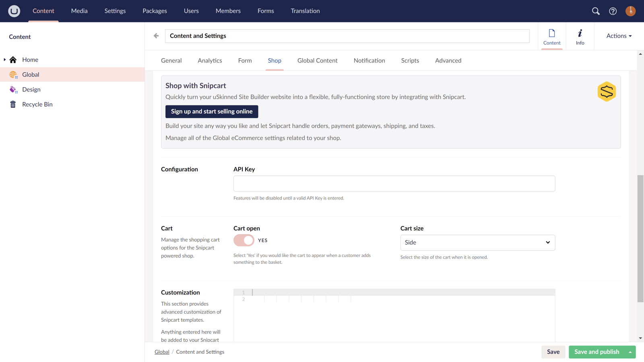
Task: Click the back arrow beside the title
Action: (x=156, y=36)
